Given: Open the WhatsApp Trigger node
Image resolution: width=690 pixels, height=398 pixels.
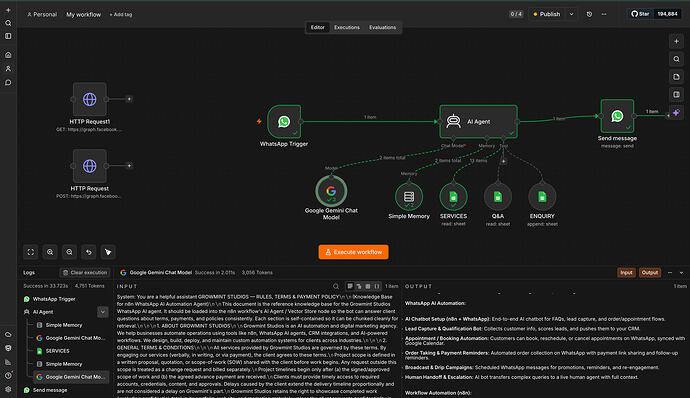Looking at the screenshot, I should tap(284, 122).
